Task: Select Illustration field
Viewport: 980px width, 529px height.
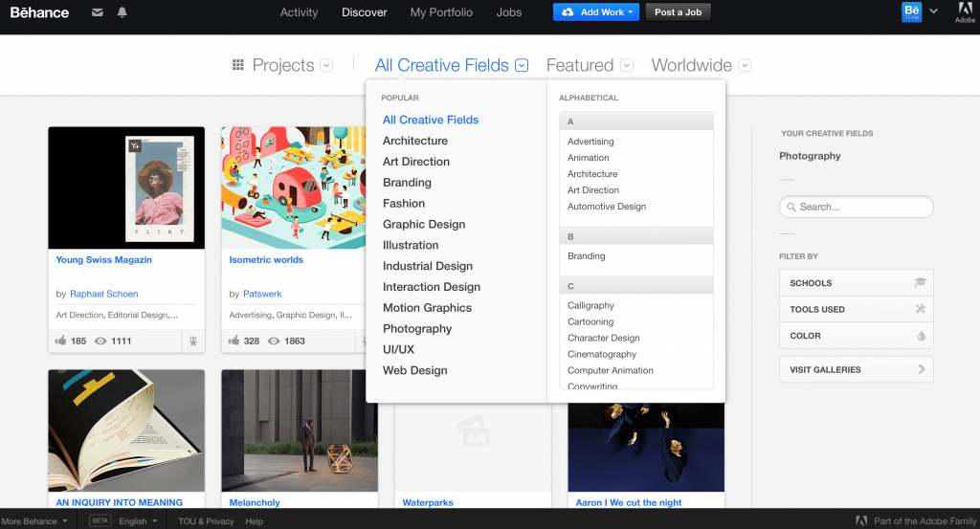Action: [411, 245]
